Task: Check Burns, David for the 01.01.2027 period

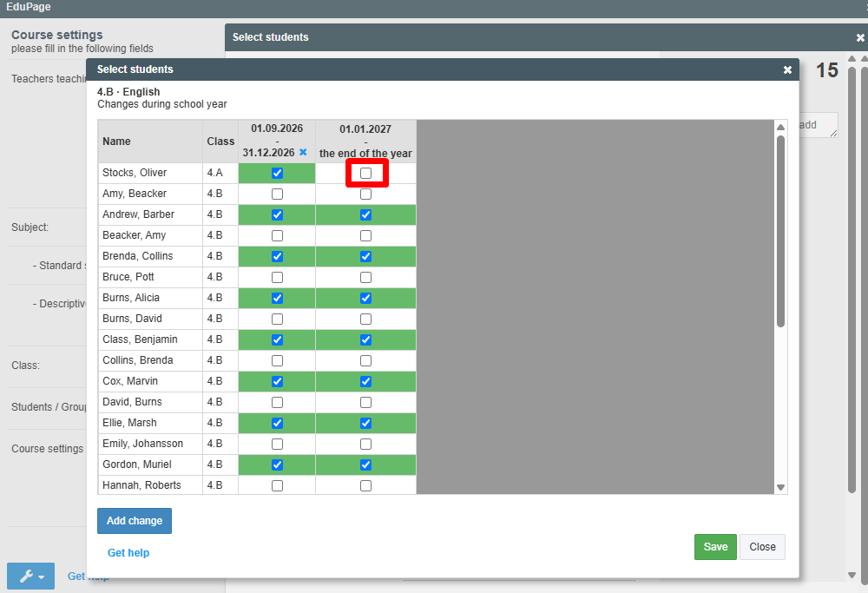Action: tap(366, 319)
